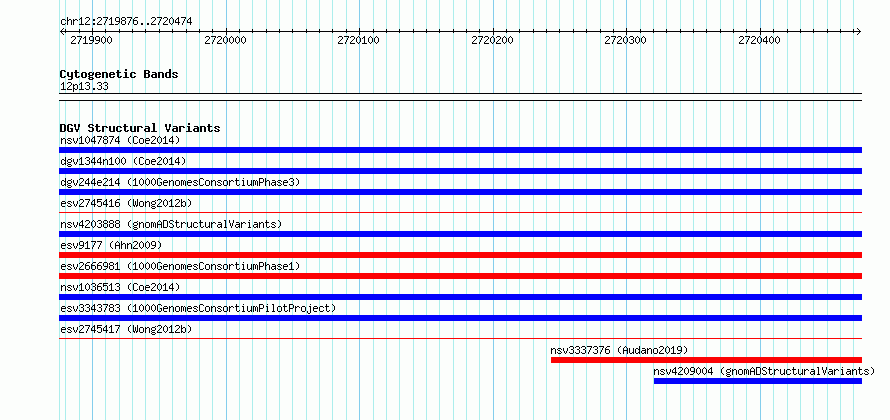The width and height of the screenshot is (890, 420).
Task: Open variant esv9177 (Ahn2009) label
Action: pyautogui.click(x=111, y=245)
